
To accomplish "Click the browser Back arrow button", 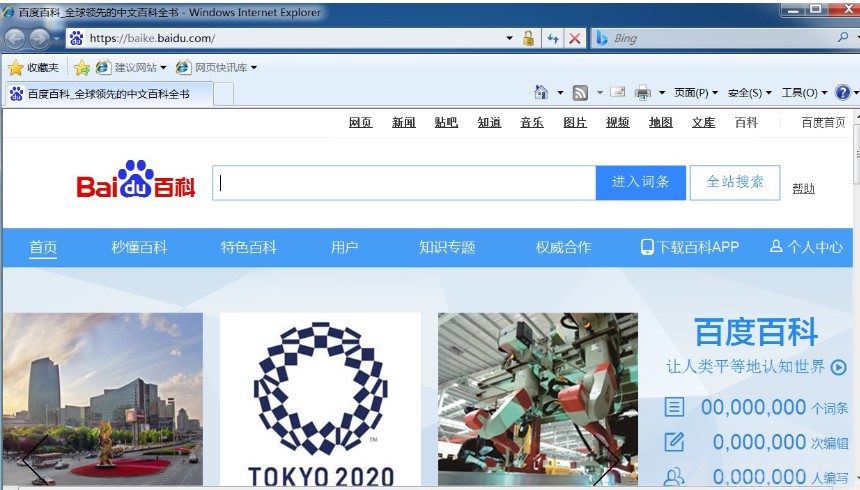I will point(15,38).
